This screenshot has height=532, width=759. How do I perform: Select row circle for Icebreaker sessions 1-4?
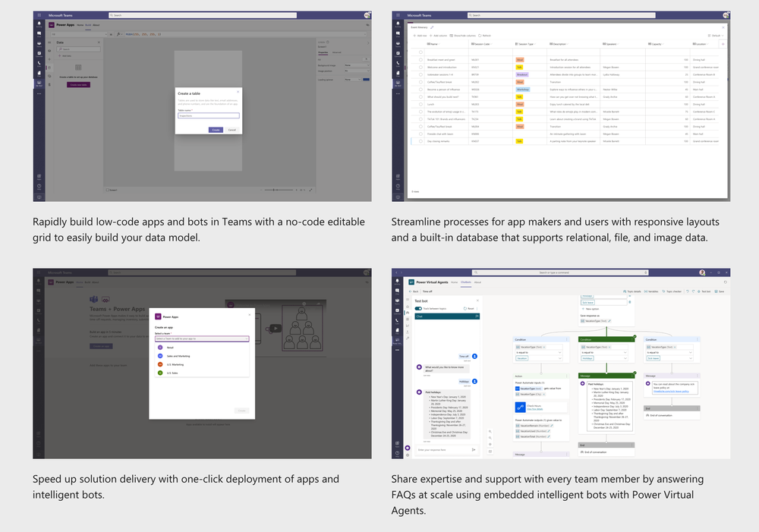pyautogui.click(x=420, y=74)
